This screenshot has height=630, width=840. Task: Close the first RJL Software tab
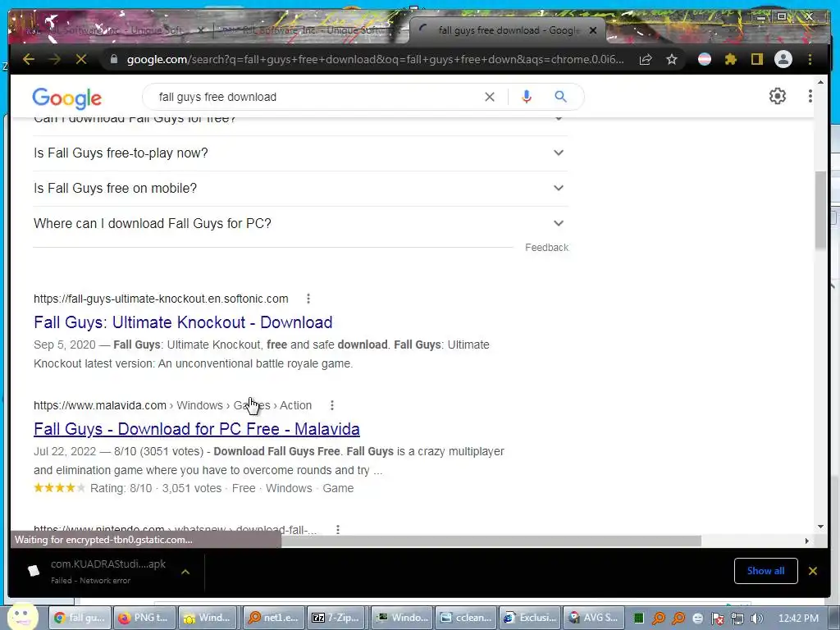tap(200, 30)
